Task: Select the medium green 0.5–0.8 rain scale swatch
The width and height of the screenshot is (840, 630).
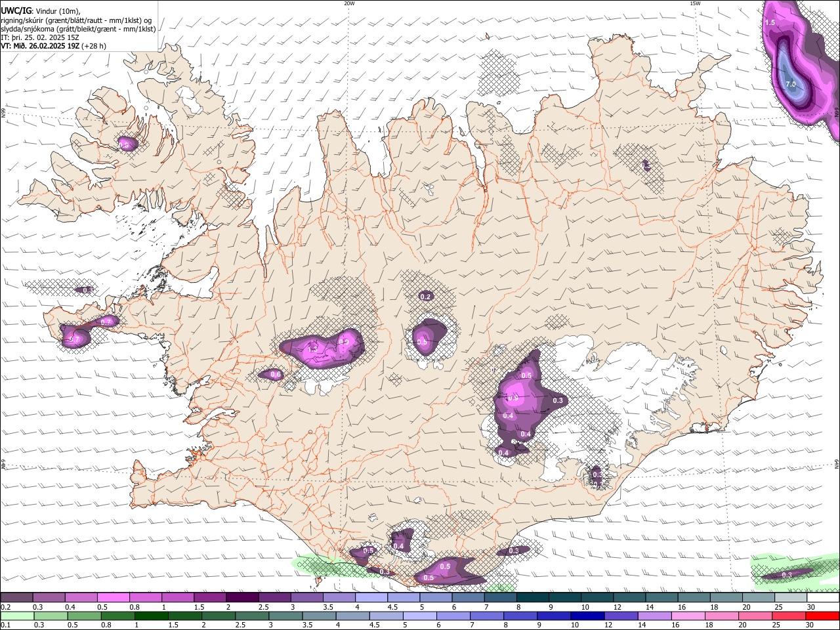Action: click(84, 616)
